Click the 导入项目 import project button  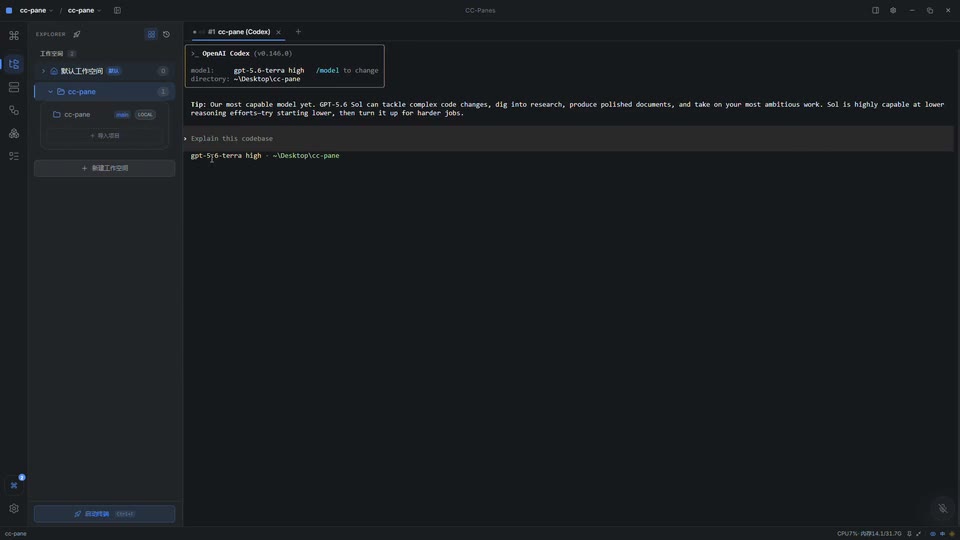coord(105,136)
